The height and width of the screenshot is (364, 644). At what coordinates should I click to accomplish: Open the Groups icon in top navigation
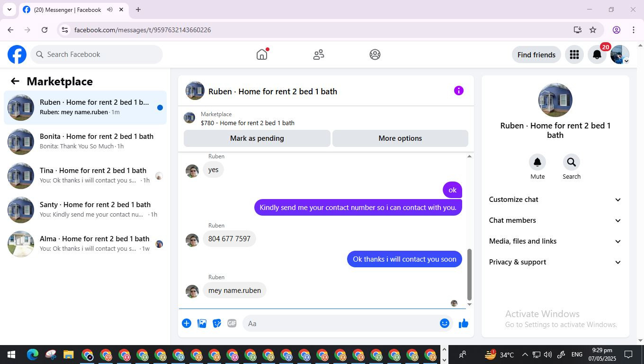pyautogui.click(x=375, y=55)
